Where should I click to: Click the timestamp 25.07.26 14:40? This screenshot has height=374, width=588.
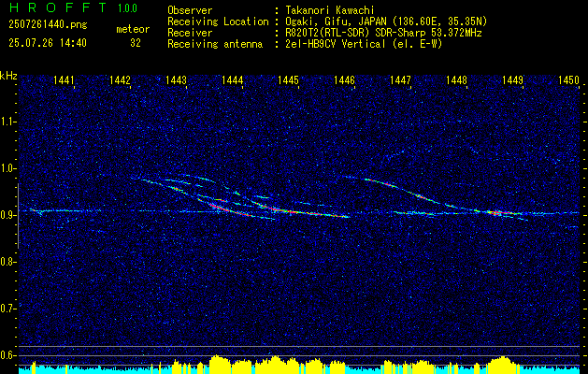(x=48, y=43)
